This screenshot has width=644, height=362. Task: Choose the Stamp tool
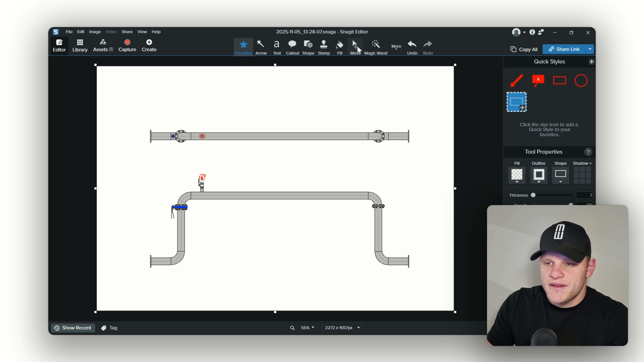324,47
